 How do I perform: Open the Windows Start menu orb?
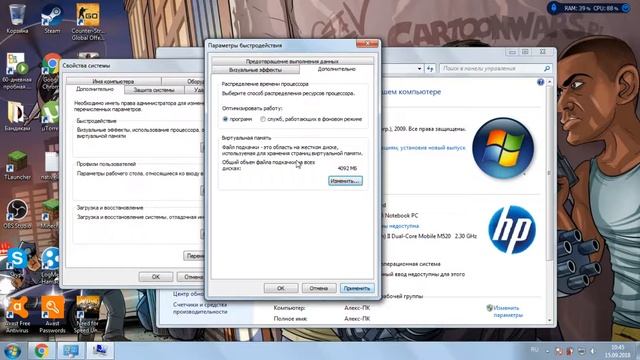tap(12, 351)
